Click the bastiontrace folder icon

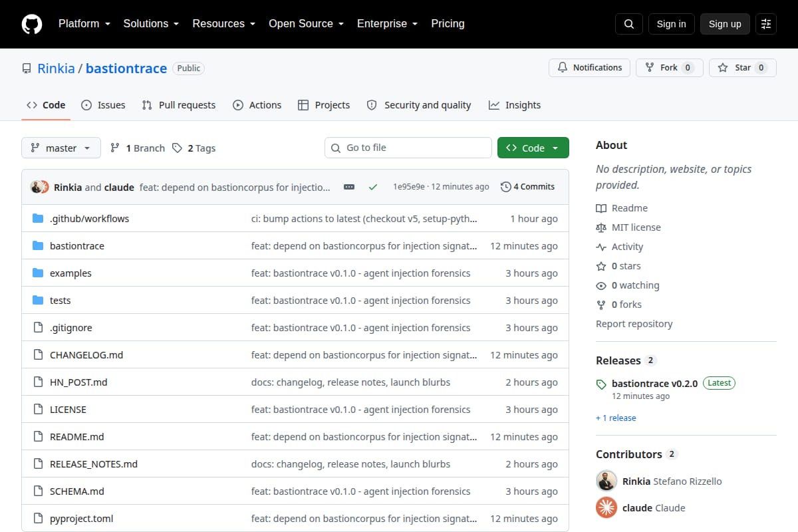coord(38,246)
